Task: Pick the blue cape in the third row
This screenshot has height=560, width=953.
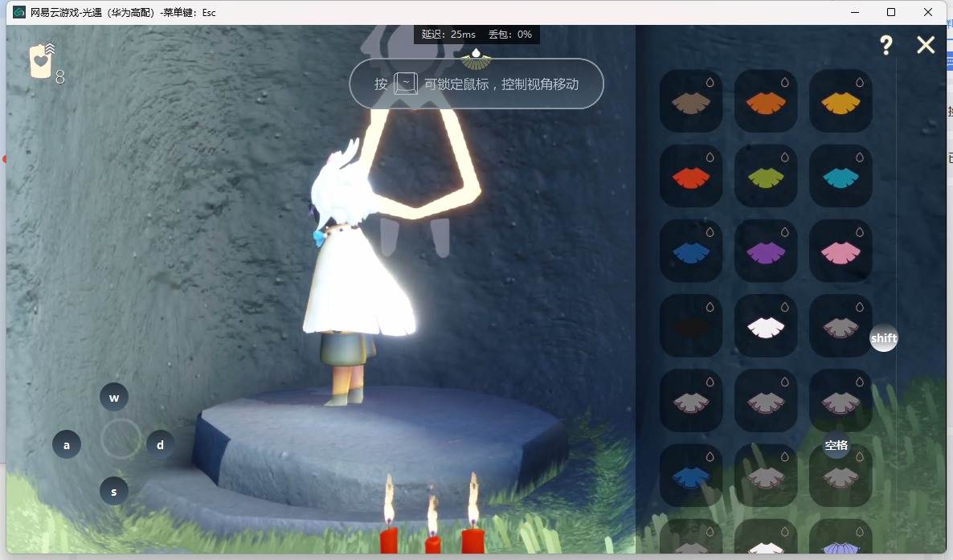Action: tap(691, 251)
